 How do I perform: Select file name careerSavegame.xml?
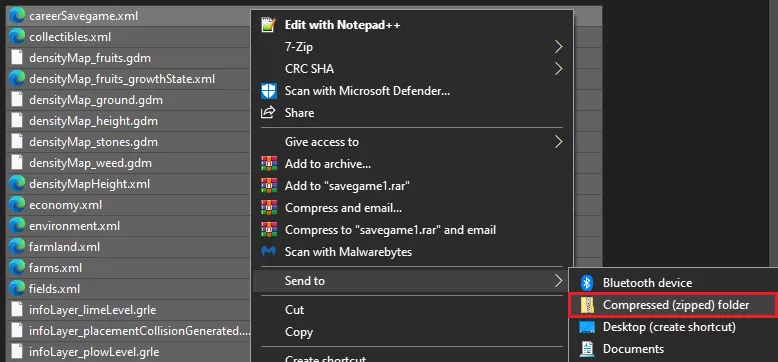(83, 16)
